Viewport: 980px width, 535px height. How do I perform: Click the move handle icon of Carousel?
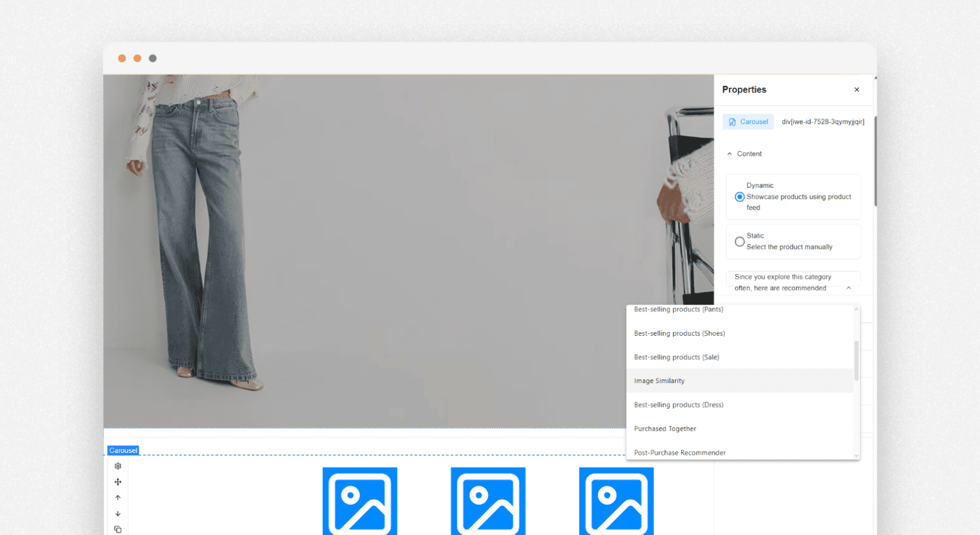(x=118, y=482)
